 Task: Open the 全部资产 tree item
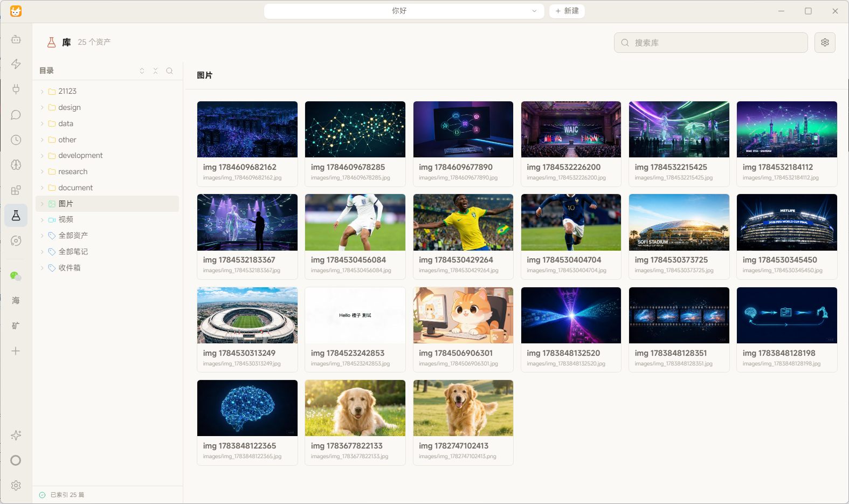point(107,236)
